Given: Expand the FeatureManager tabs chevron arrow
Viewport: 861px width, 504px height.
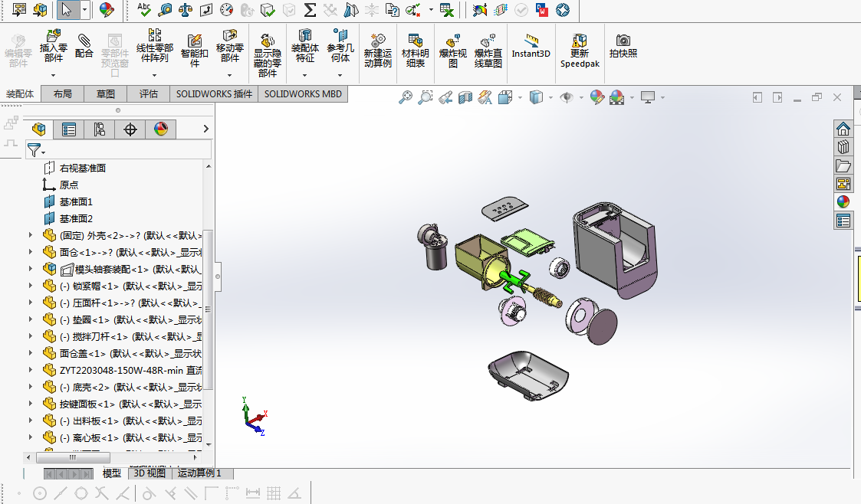Looking at the screenshot, I should [x=206, y=129].
